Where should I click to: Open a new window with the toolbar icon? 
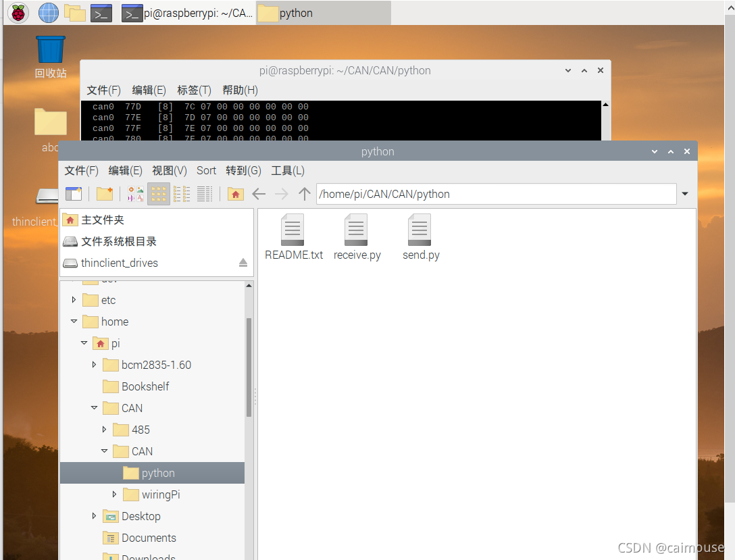[74, 194]
